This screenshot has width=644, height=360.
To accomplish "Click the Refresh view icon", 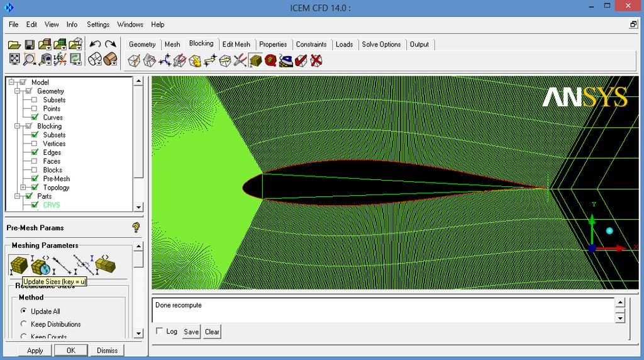I will tap(75, 59).
